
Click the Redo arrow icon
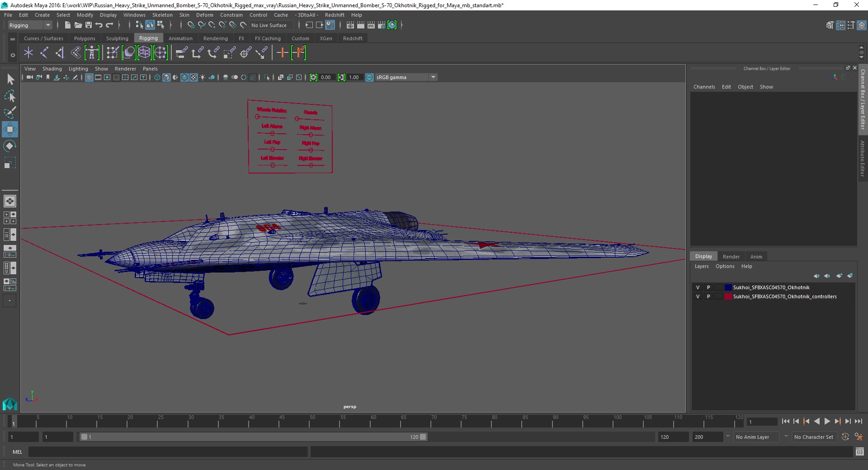109,25
